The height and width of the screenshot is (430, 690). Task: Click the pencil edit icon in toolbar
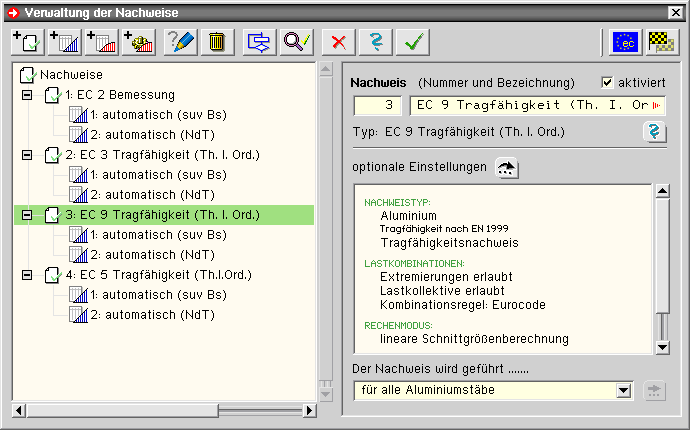181,41
